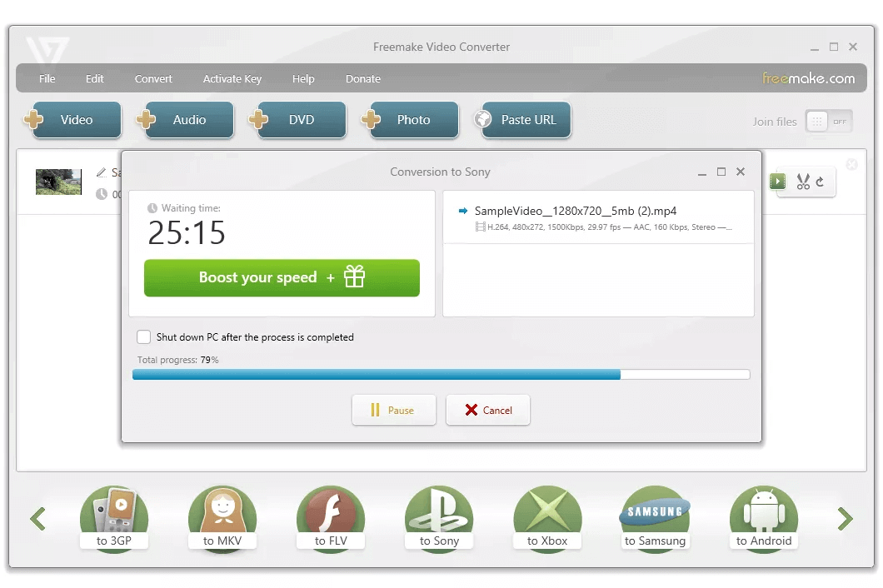883x588 pixels.
Task: Click the blue arrow beside SampleVideo file
Action: pyautogui.click(x=463, y=211)
